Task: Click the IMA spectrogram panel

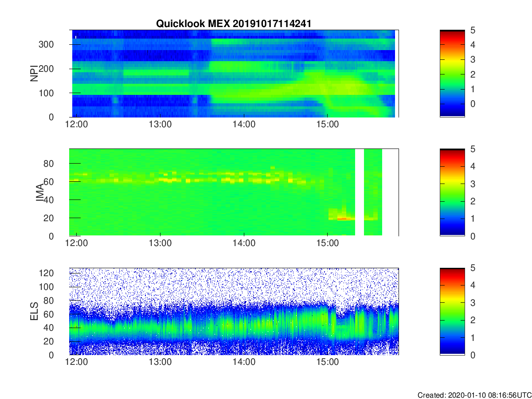Action: point(234,192)
